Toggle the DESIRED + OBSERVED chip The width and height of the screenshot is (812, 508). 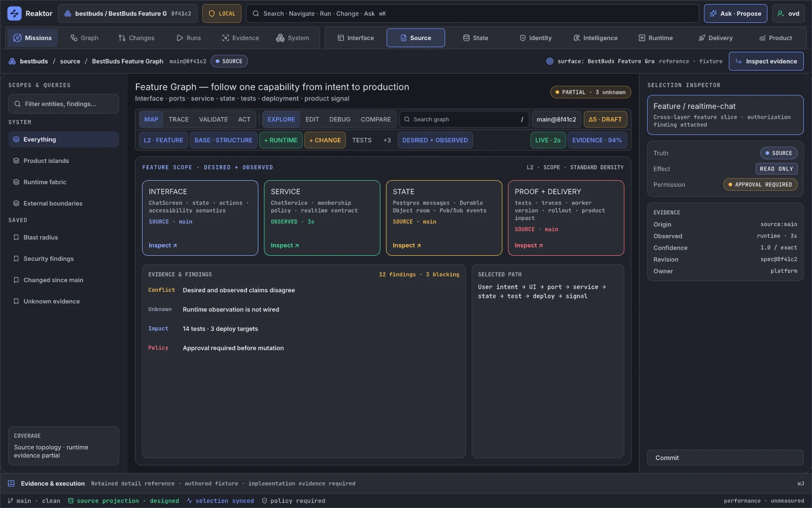pyautogui.click(x=435, y=141)
